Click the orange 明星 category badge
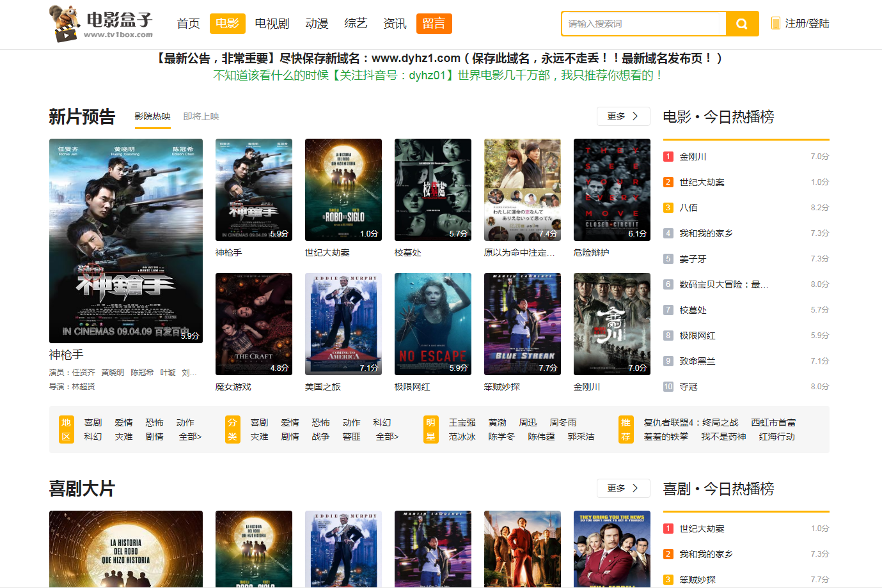 [x=430, y=429]
